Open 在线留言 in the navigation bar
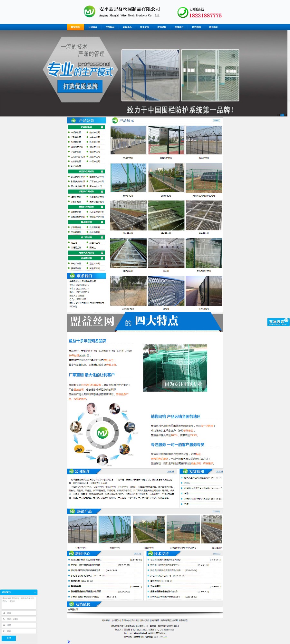The height and width of the screenshot is (644, 290). click(x=179, y=27)
